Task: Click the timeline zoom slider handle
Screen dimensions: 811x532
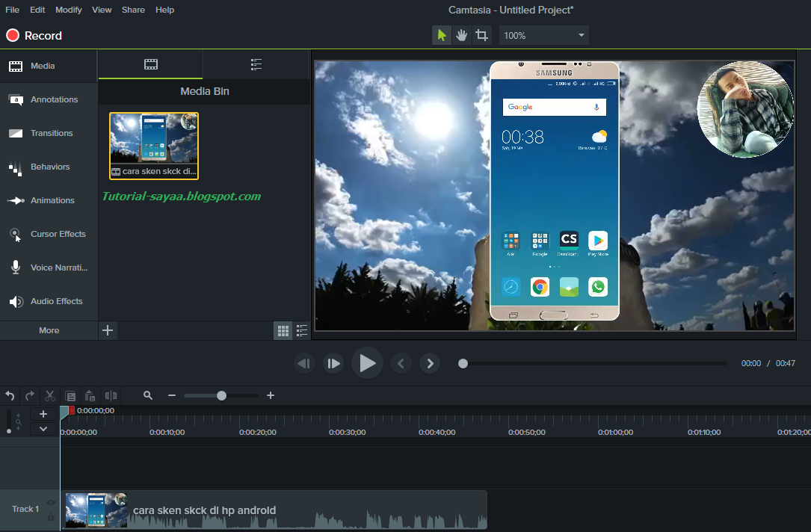Action: tap(221, 395)
